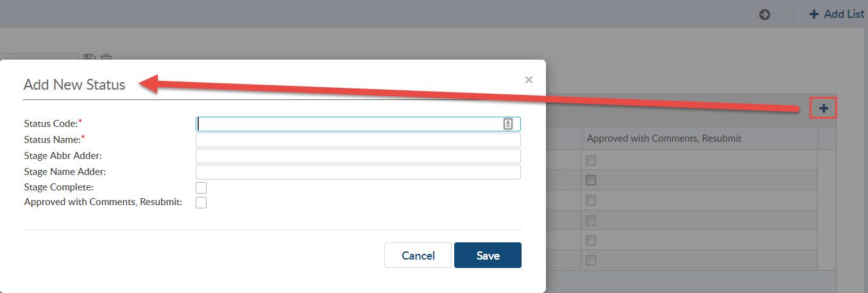Click the save disk icon behind dialog

coord(90,58)
